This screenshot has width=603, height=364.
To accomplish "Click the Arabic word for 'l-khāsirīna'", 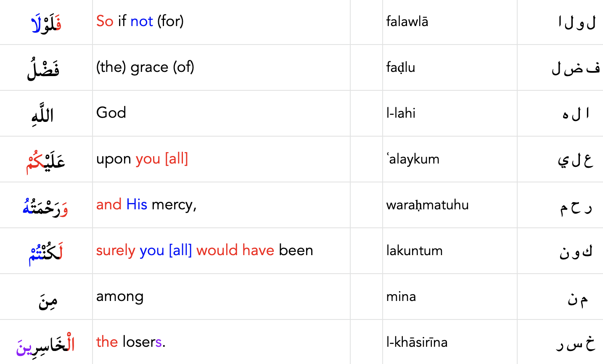I will pos(46,345).
